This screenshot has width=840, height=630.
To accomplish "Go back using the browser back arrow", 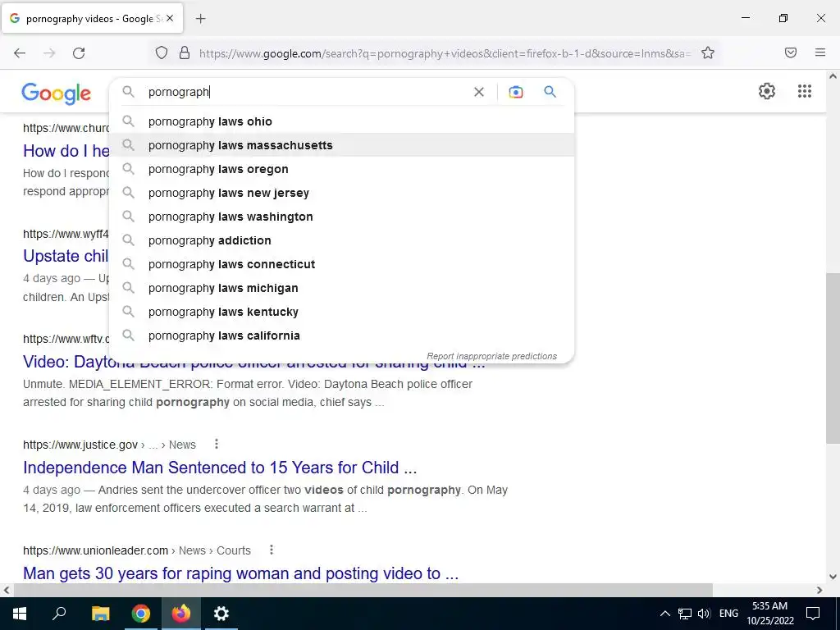I will pyautogui.click(x=20, y=52).
